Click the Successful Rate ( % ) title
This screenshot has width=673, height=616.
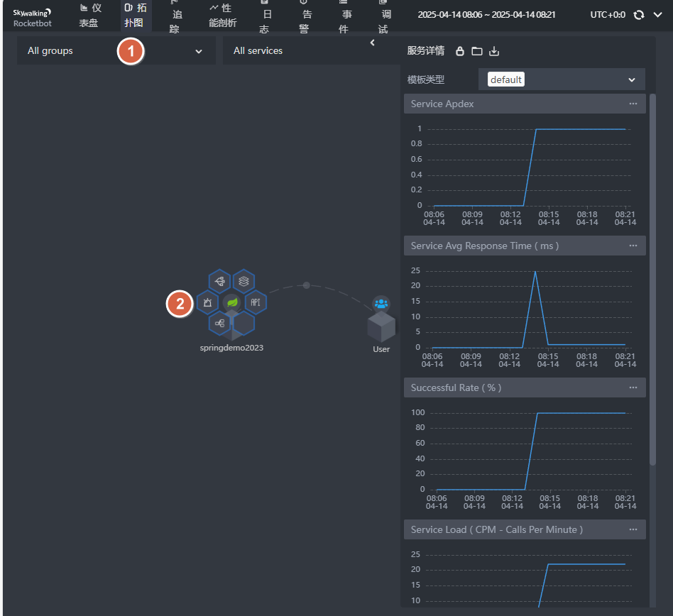point(456,387)
